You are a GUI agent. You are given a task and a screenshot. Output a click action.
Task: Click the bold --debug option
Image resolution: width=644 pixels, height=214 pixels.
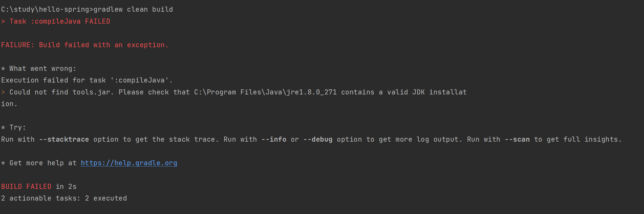tap(318, 139)
